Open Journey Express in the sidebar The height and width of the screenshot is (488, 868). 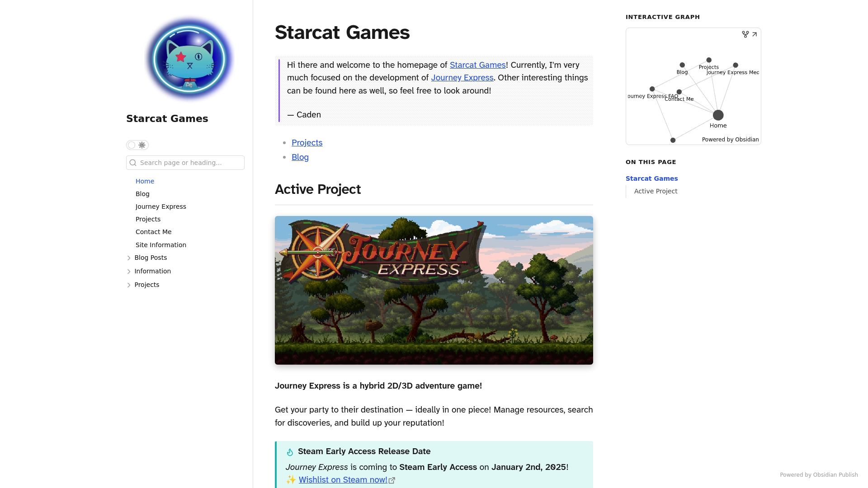pos(161,206)
